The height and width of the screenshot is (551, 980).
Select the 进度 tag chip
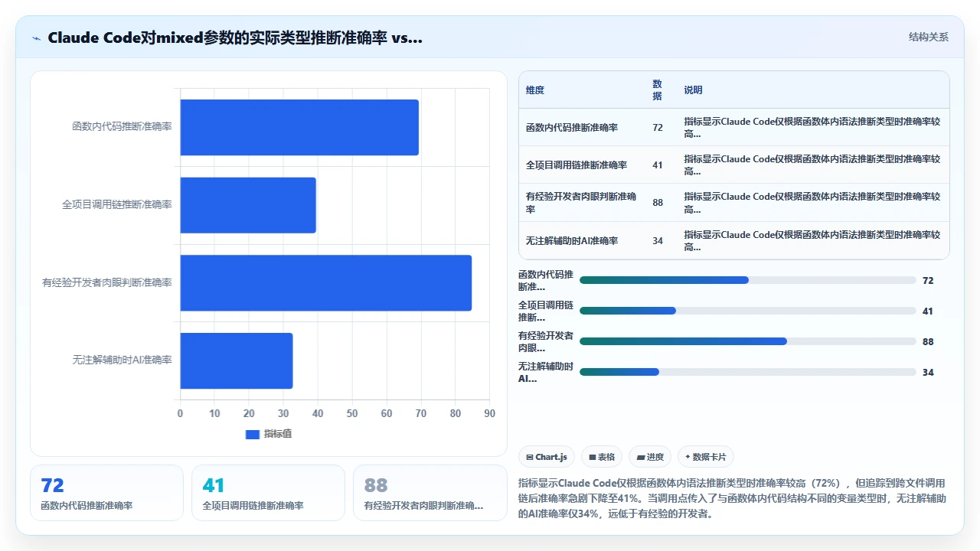(x=650, y=457)
